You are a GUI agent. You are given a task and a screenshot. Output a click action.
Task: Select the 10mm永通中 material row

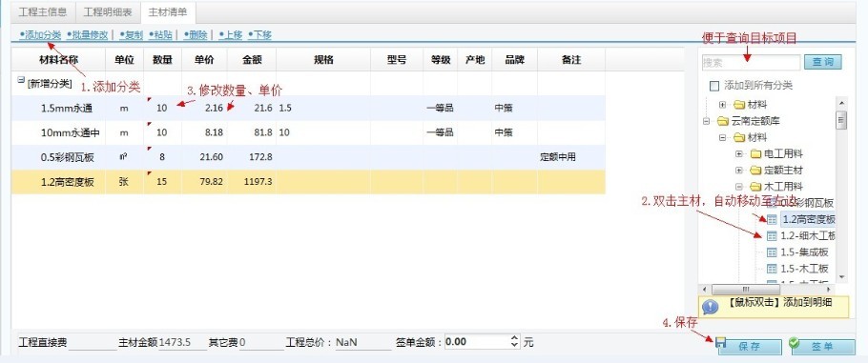tap(308, 132)
